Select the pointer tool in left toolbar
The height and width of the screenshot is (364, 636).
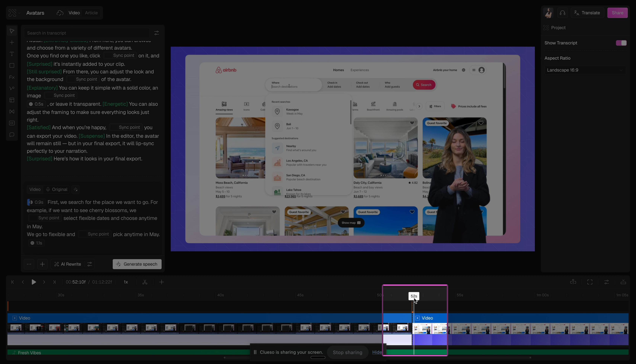(x=12, y=31)
